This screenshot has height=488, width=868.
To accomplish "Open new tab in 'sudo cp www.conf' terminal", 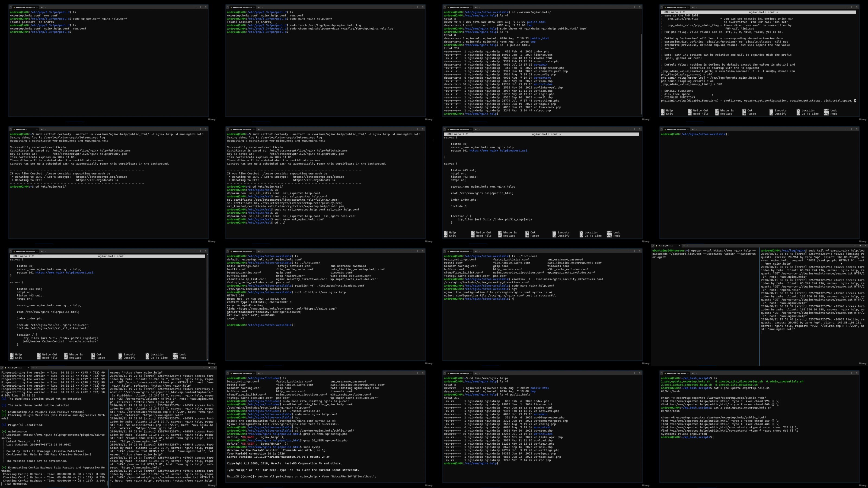I will tap(42, 7).
